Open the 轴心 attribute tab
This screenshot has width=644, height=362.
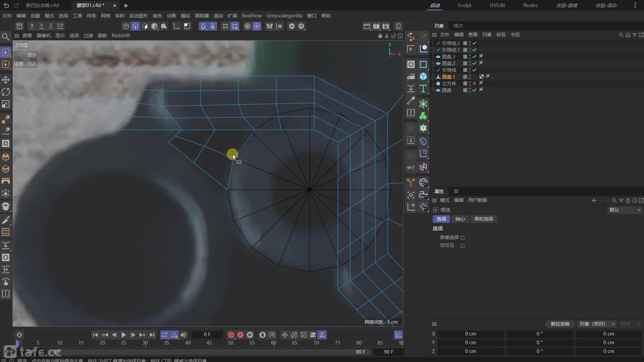click(x=460, y=219)
